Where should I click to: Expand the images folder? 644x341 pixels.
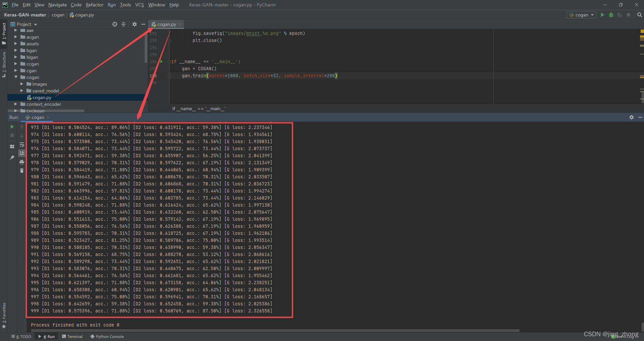pos(21,84)
